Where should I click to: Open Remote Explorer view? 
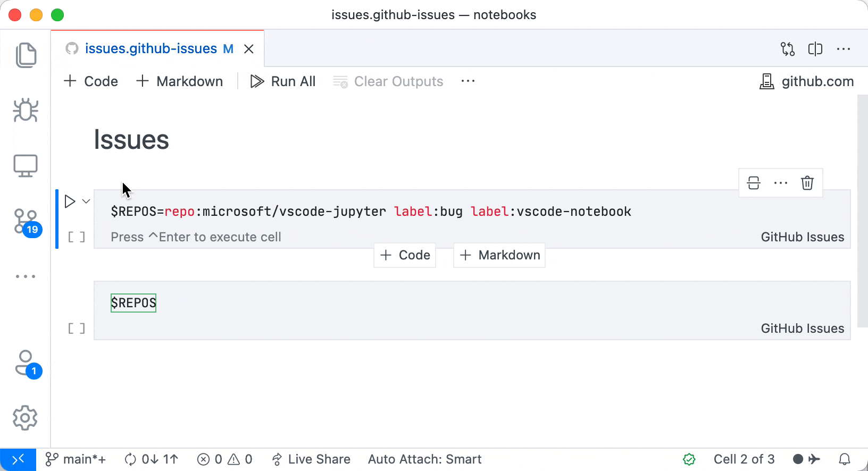(x=26, y=166)
